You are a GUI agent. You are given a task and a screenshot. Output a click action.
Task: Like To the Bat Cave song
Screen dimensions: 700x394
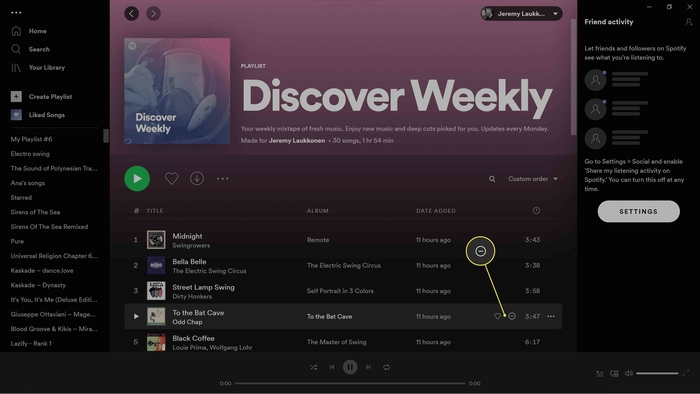tap(497, 316)
